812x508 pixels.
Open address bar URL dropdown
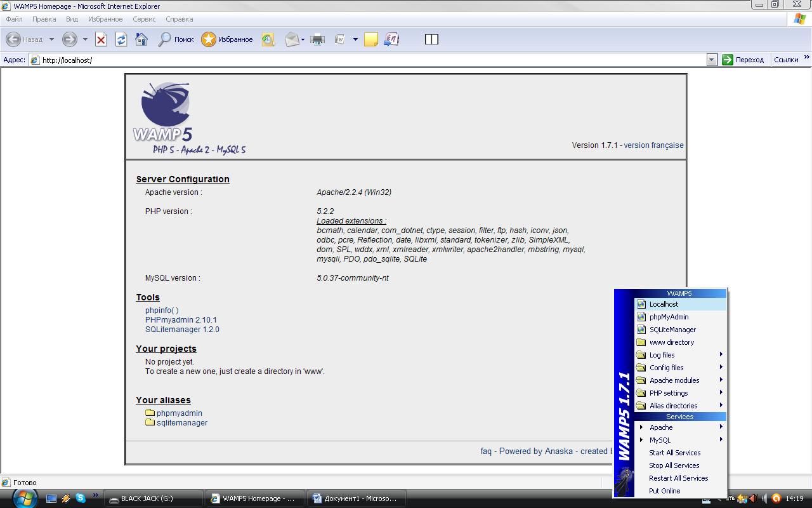coord(712,60)
